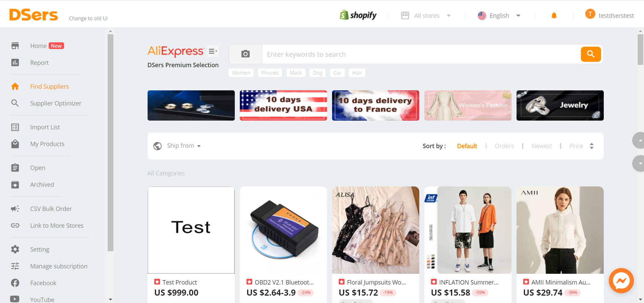Click the Setting gear icon
The height and width of the screenshot is (303, 644).
point(15,249)
